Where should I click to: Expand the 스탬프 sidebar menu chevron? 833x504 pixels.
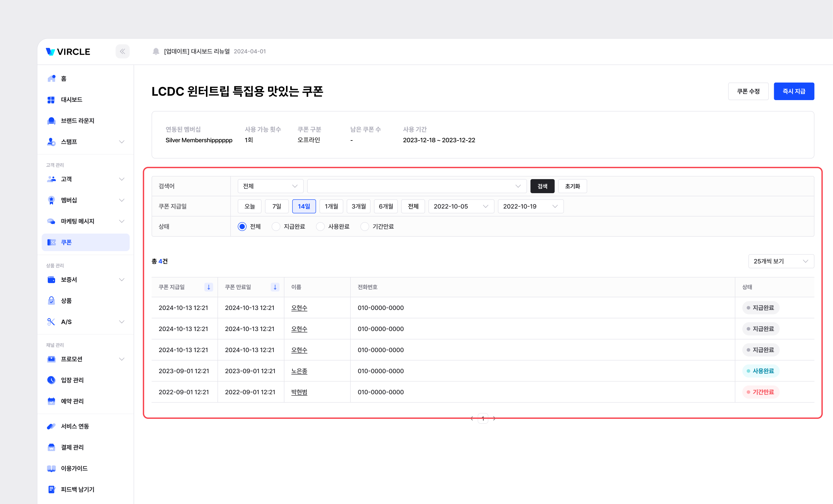click(122, 142)
